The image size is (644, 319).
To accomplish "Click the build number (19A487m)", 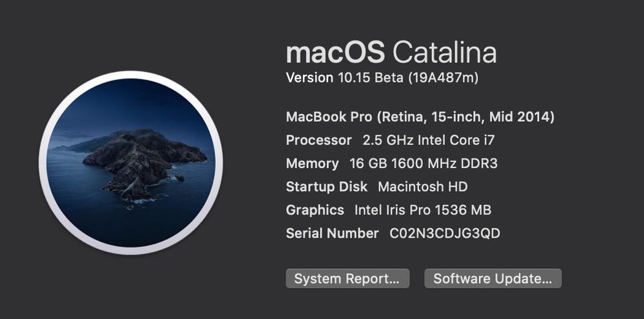I will (443, 78).
